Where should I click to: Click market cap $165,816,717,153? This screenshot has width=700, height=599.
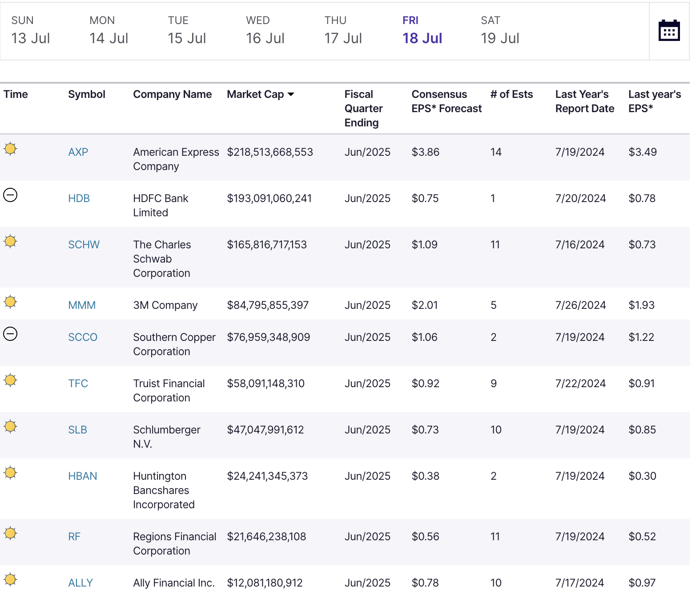[267, 245]
